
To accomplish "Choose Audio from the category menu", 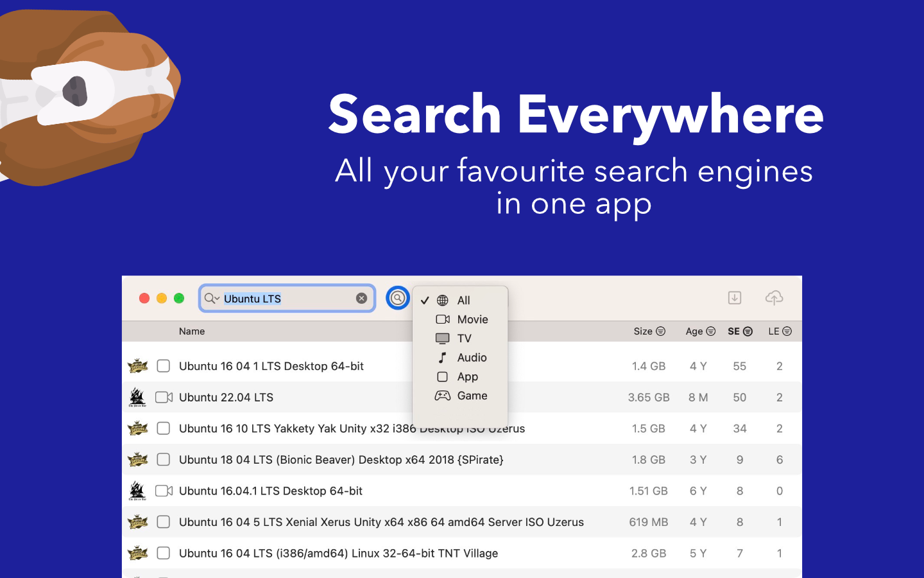I will [x=460, y=358].
